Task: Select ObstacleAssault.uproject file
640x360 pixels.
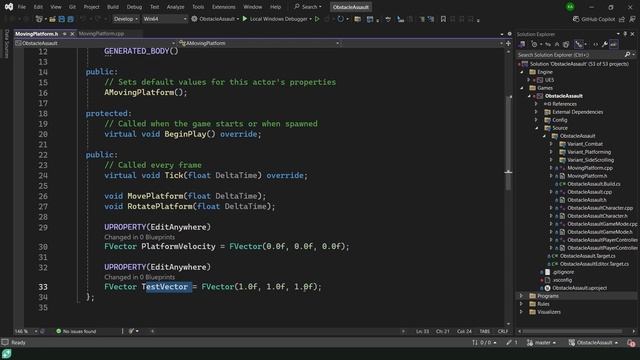Action: [579, 288]
